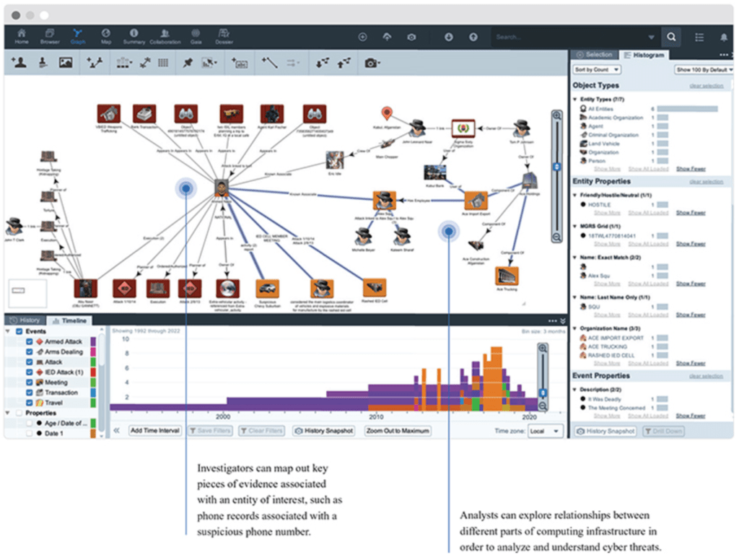
Task: Check the Properties checkbox
Action: tap(19, 413)
